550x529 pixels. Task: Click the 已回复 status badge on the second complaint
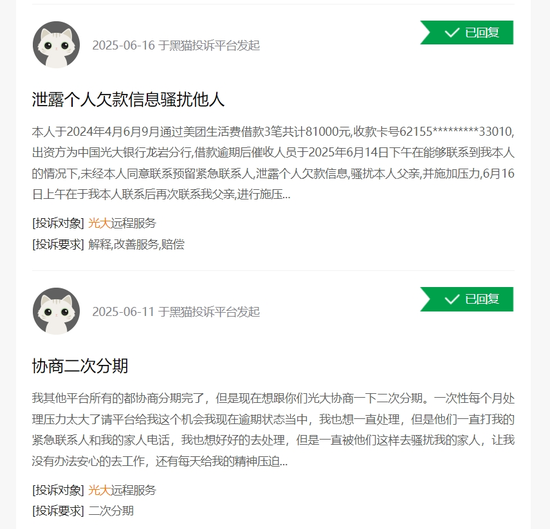coord(467,299)
